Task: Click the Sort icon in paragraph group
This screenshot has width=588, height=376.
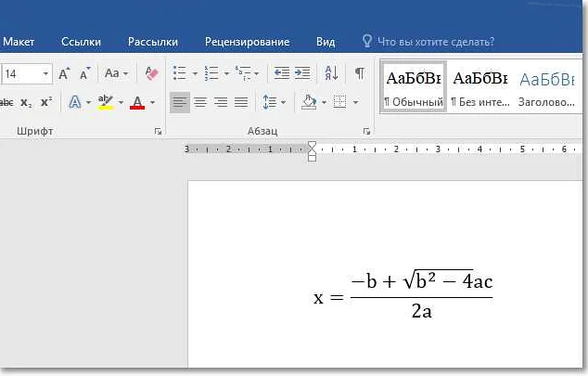Action: click(332, 73)
